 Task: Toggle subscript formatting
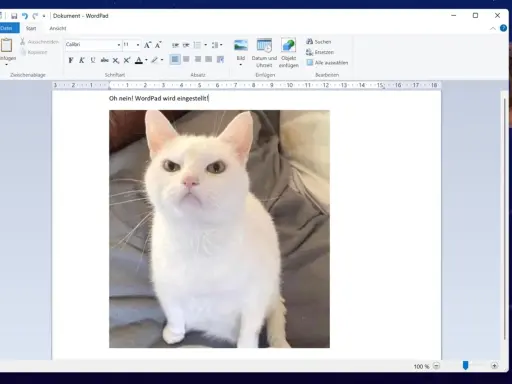[116, 60]
